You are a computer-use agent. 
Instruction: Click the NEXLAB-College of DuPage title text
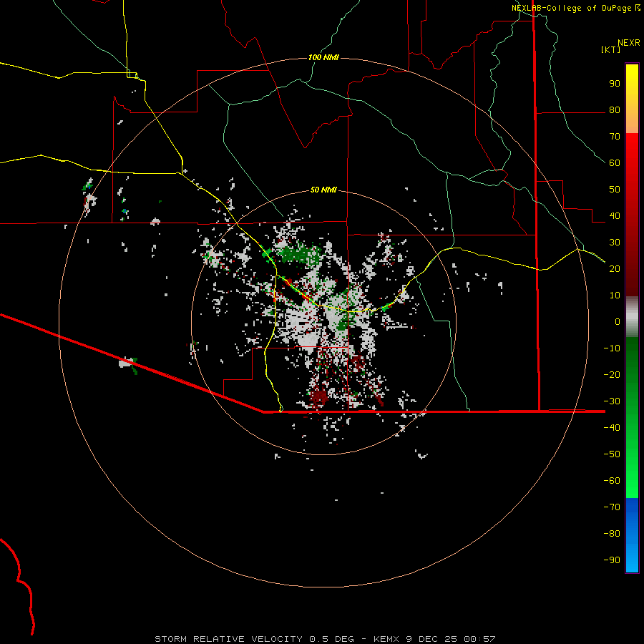click(x=571, y=8)
